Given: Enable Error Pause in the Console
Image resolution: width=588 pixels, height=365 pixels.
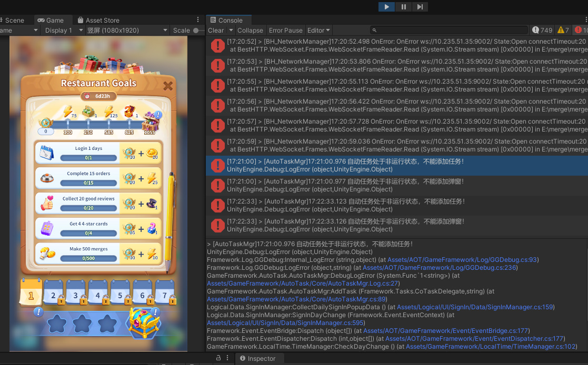Looking at the screenshot, I should 285,30.
